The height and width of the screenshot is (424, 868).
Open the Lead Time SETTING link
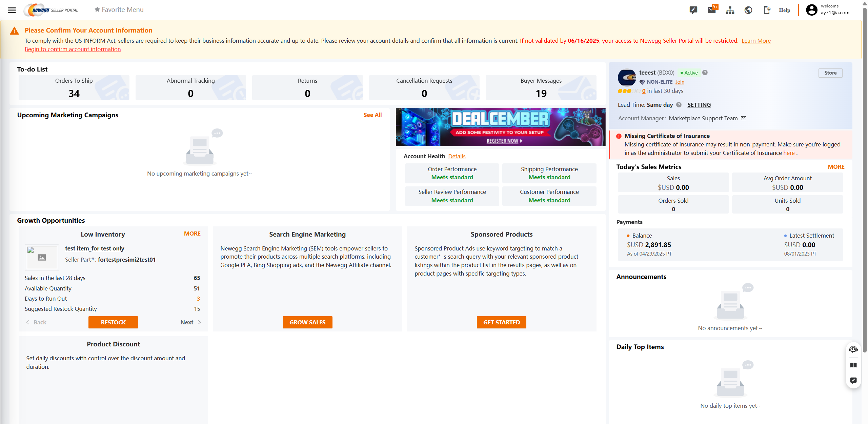click(699, 105)
